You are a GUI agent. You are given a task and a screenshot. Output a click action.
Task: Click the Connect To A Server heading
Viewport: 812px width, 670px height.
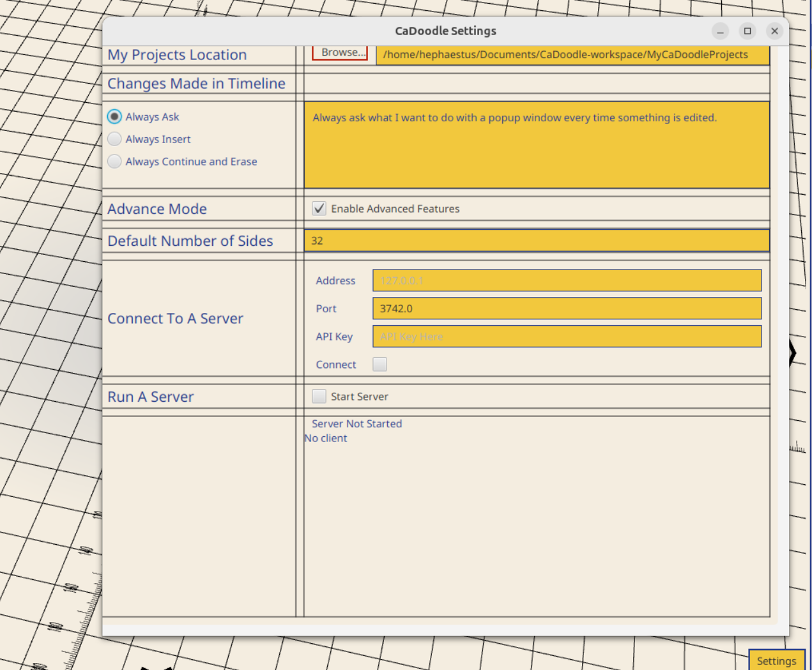point(175,318)
